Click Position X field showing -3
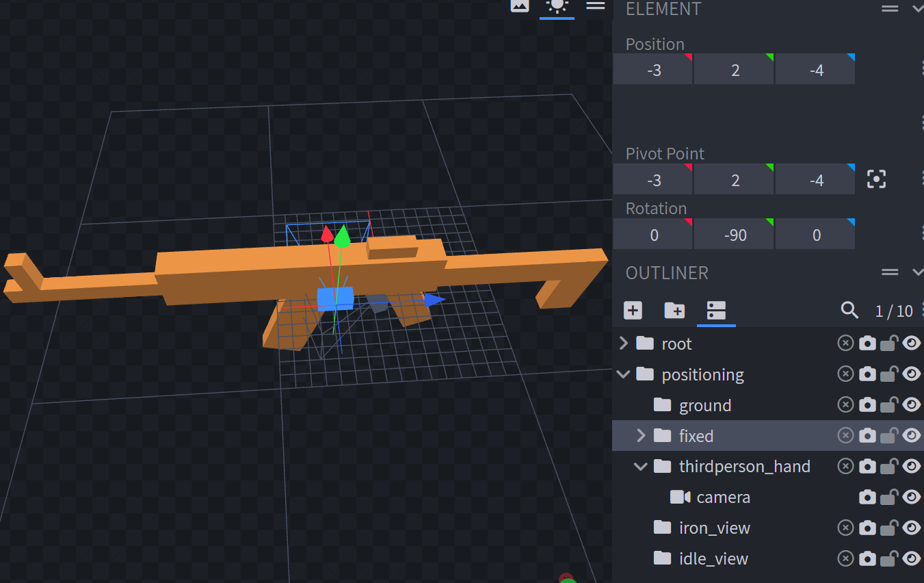The height and width of the screenshot is (583, 924). pos(653,69)
